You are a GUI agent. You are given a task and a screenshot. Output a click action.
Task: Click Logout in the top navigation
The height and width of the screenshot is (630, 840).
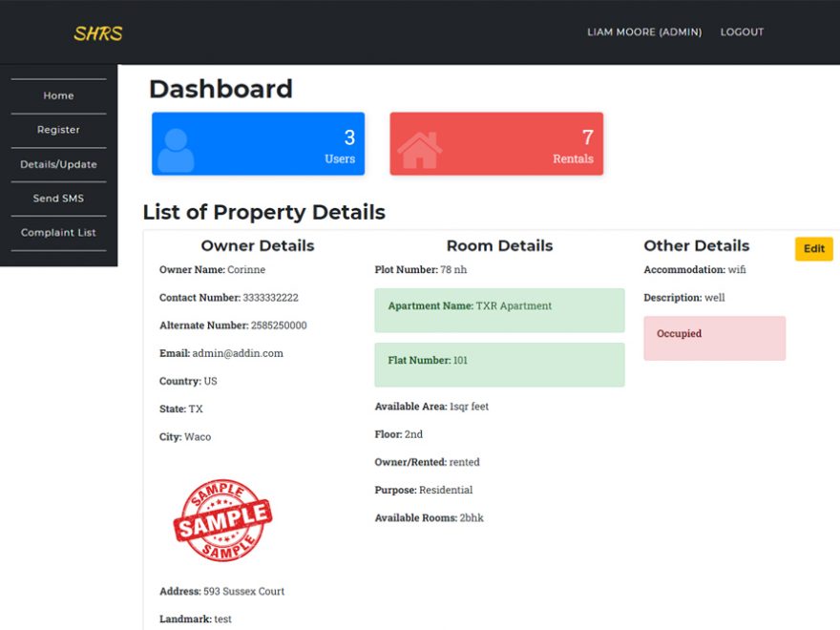point(742,31)
